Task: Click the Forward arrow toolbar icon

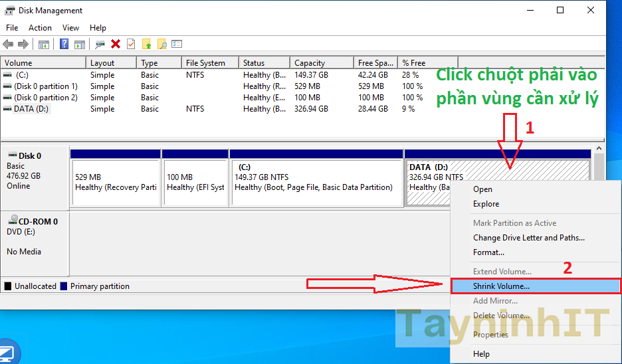Action: pos(23,45)
